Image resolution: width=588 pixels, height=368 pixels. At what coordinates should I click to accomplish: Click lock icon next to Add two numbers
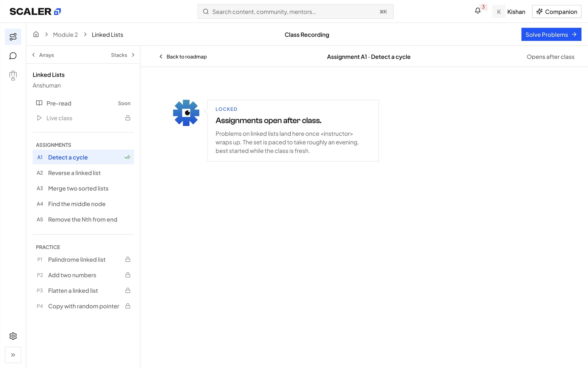tap(128, 275)
